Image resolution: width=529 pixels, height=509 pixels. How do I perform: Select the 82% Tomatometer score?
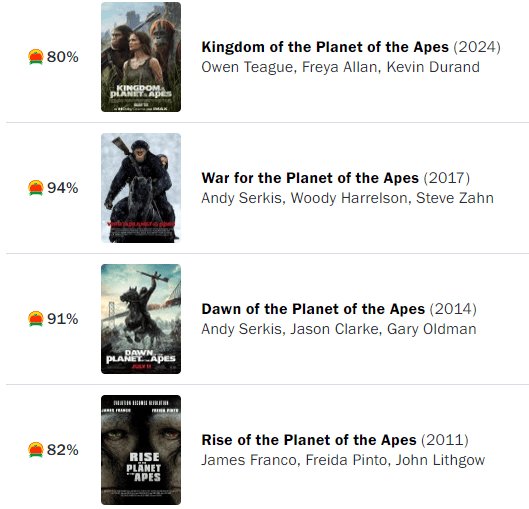point(63,450)
